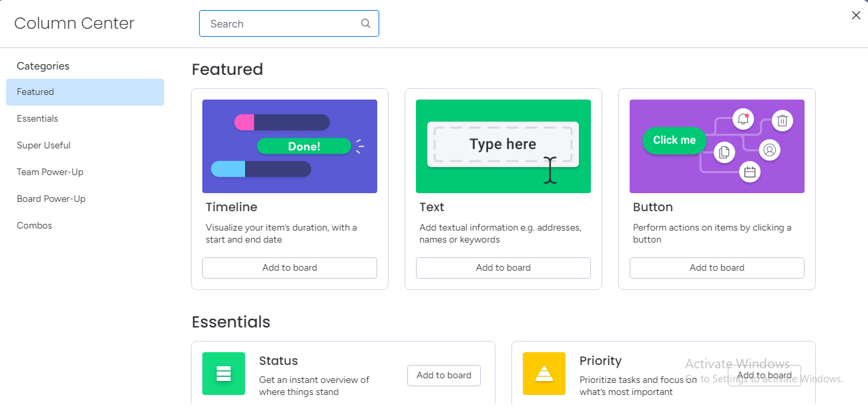The width and height of the screenshot is (868, 407).
Task: Go to the Super Useful category
Action: 85,146
